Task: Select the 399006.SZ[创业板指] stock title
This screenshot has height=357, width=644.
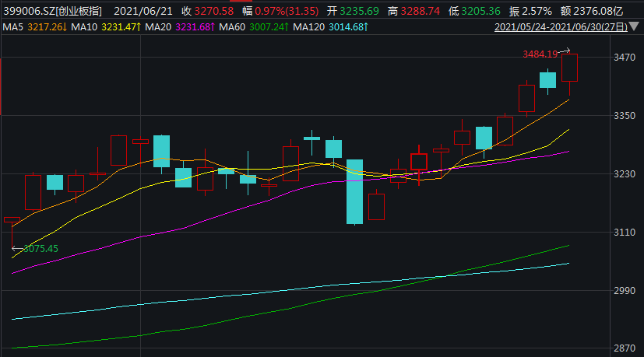Action: click(53, 11)
